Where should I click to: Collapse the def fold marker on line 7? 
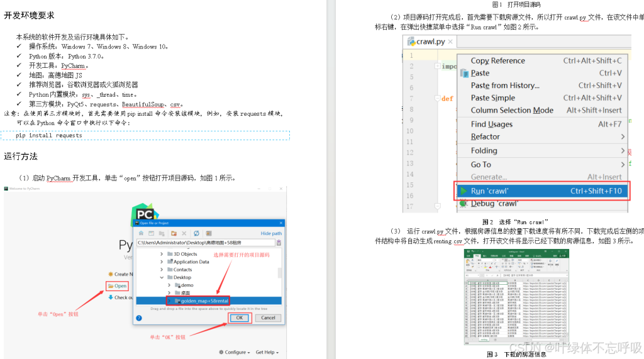click(x=438, y=99)
